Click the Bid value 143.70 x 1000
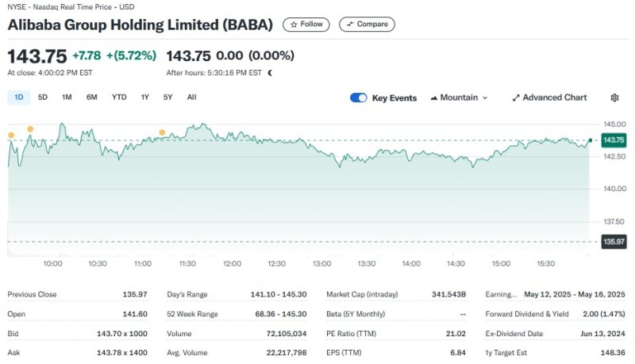Image resolution: width=635 pixels, height=364 pixels. pyautogui.click(x=122, y=334)
